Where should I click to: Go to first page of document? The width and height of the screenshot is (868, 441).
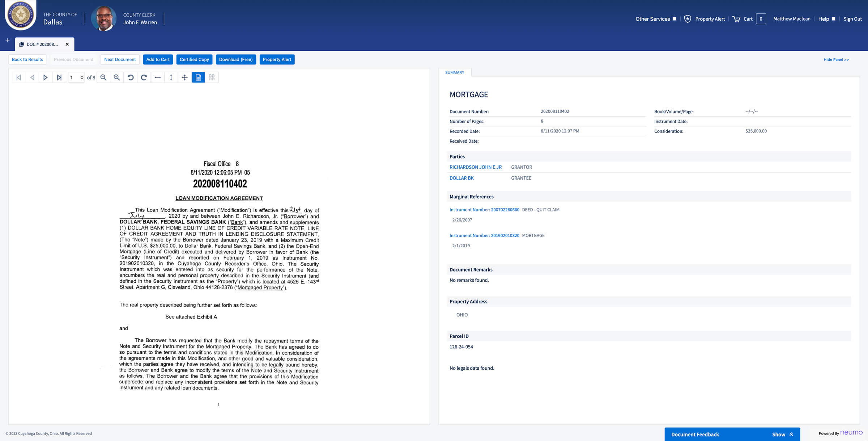coord(19,77)
